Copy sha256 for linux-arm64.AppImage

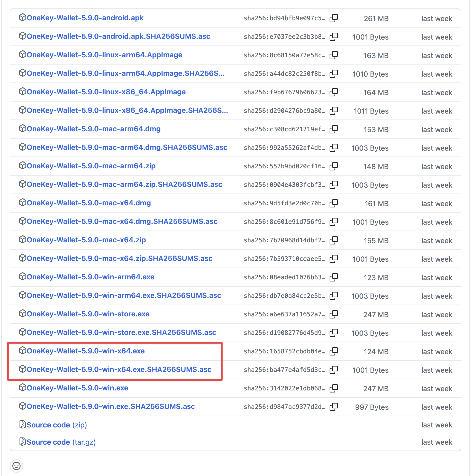[334, 55]
